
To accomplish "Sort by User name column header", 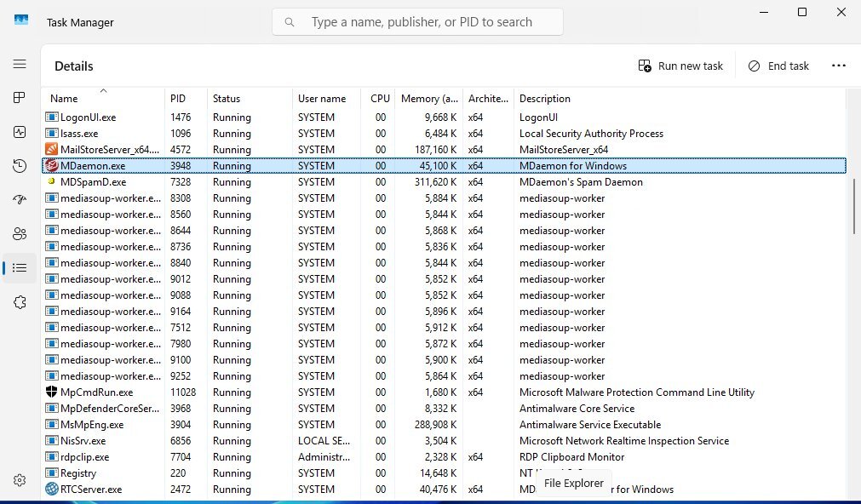I will [327, 98].
